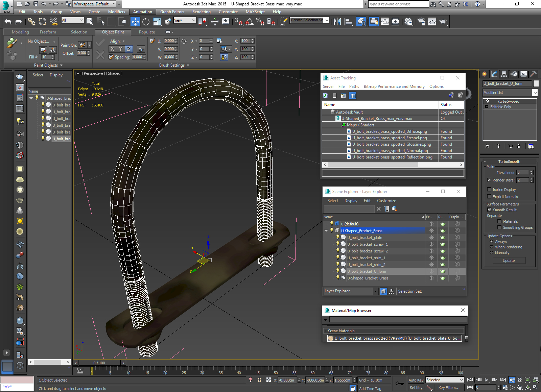Open the Hierarchy command panel tab
Screen dimensions: 541x392
pos(504,74)
